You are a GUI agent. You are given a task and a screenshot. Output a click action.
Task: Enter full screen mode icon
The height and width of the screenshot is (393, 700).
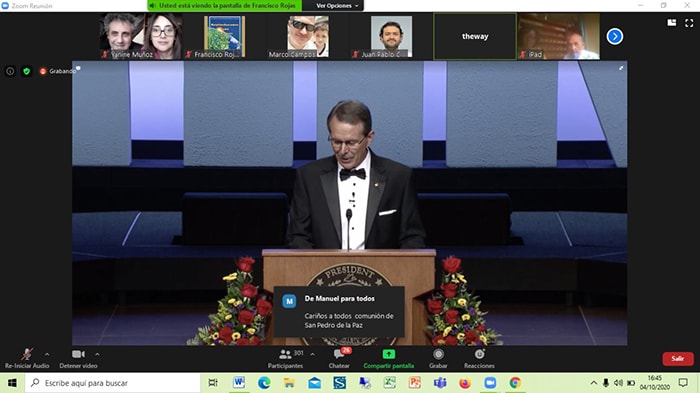tap(689, 23)
